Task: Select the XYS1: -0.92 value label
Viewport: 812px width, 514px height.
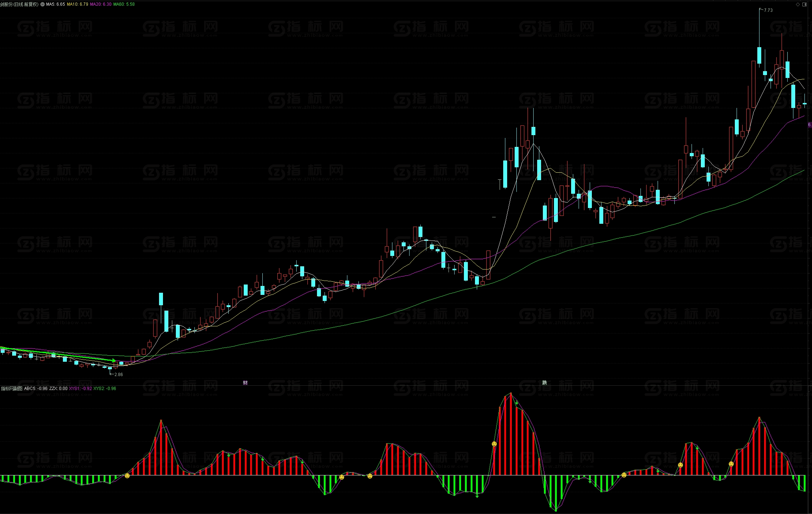Action: 80,389
